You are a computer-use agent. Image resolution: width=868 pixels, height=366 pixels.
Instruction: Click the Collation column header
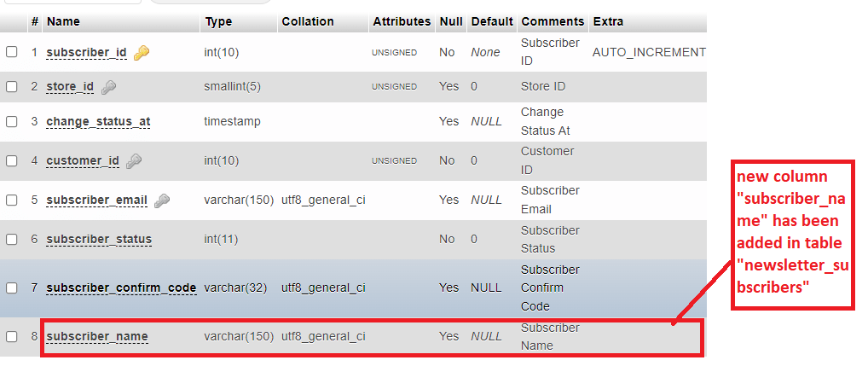coord(308,21)
